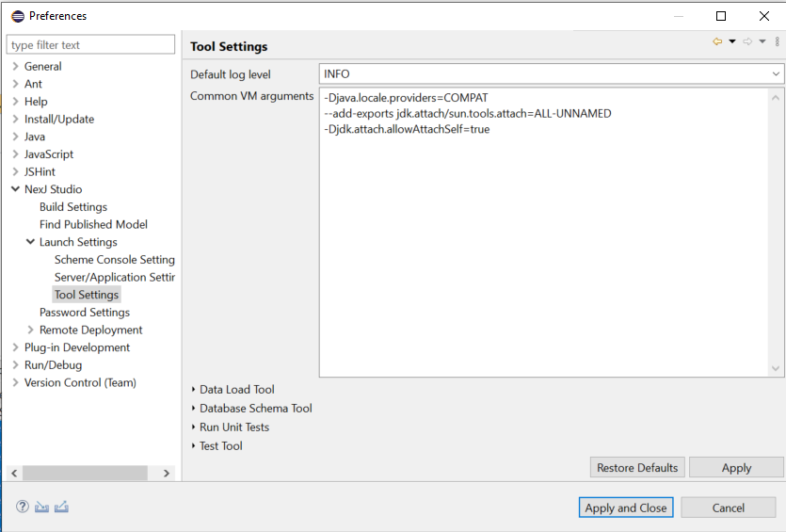This screenshot has width=786, height=532.
Task: Click the back navigation arrow icon
Action: [x=717, y=41]
